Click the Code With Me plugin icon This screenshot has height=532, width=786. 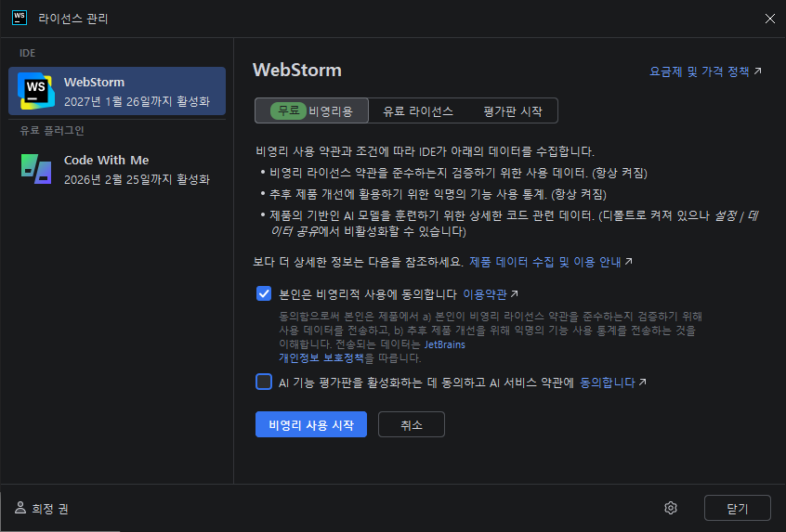(36, 169)
